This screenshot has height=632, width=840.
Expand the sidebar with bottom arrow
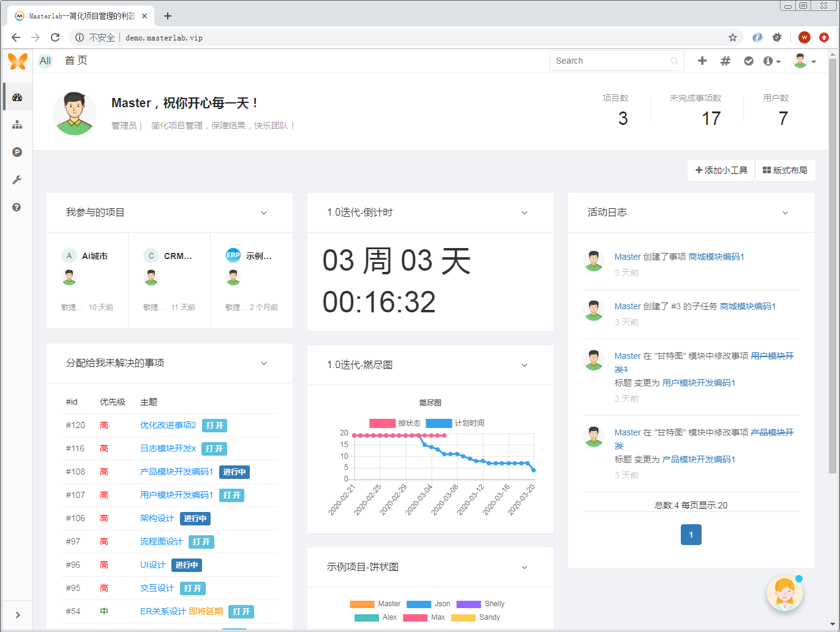[x=17, y=615]
